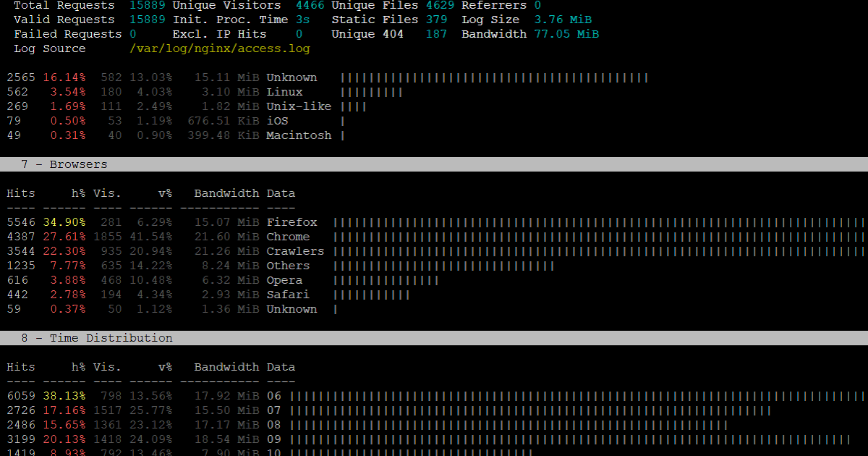Select the Macintosh operating system row
This screenshot has width=868, height=456.
(x=298, y=135)
